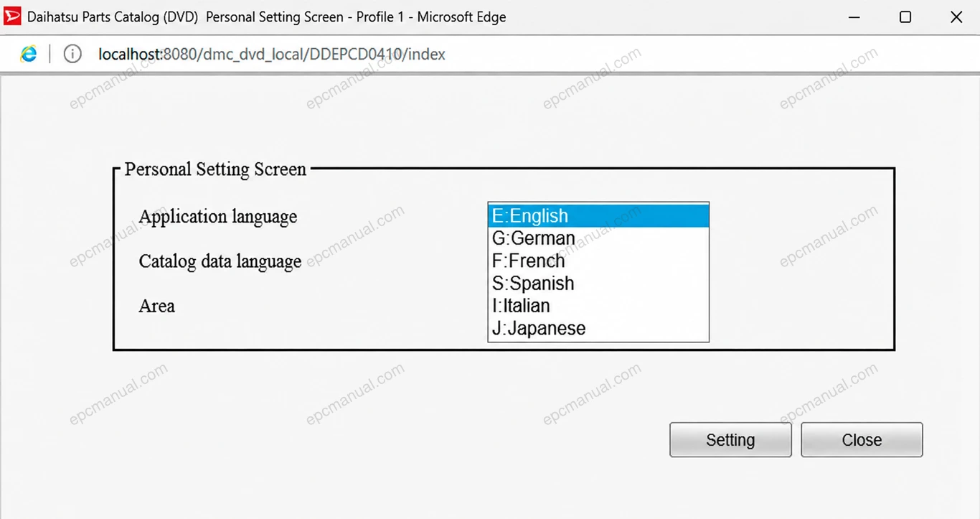Select J:Japanese language option

598,328
